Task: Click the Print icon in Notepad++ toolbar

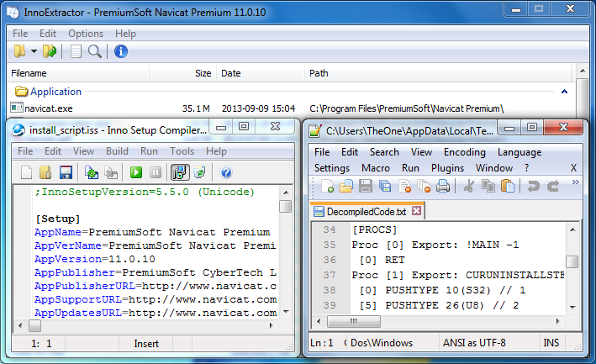Action: [442, 187]
